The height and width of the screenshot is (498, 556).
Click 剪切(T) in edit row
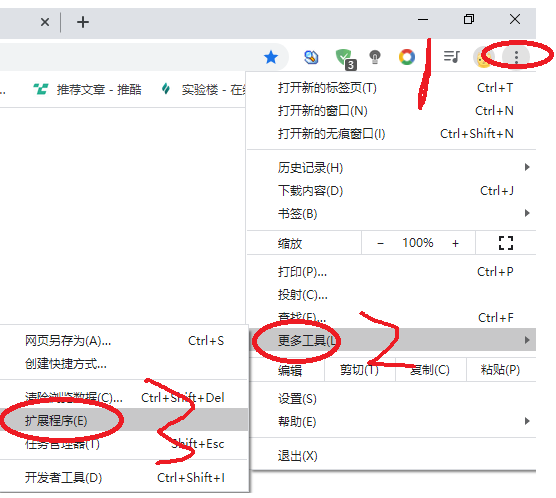(360, 370)
